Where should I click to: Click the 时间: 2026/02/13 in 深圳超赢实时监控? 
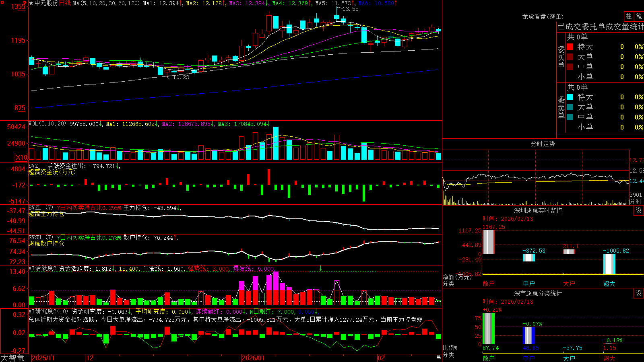click(508, 219)
